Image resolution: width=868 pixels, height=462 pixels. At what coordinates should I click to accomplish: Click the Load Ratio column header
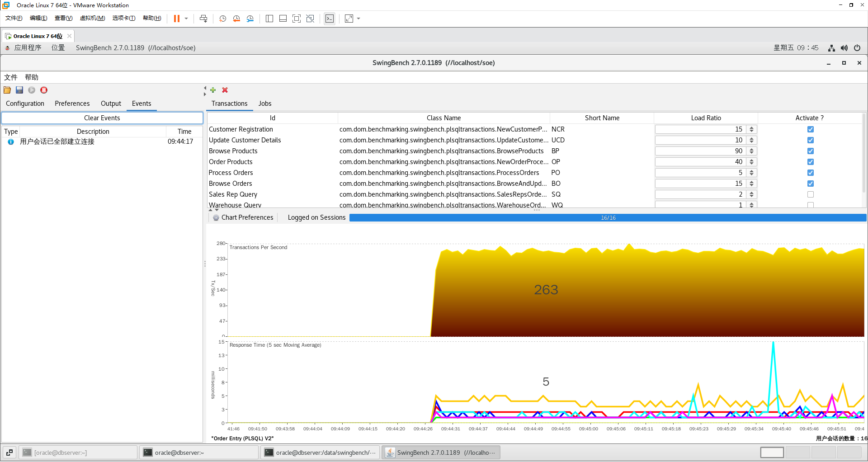coord(706,118)
